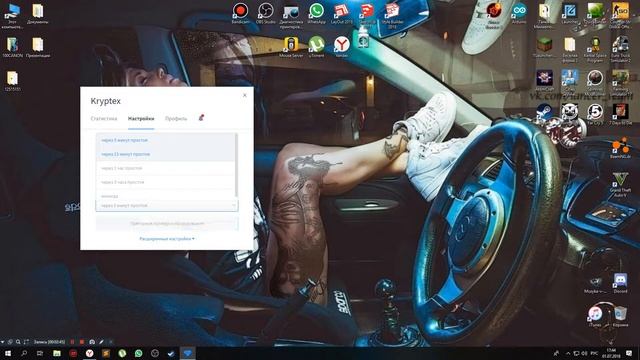The image size is (640, 360).
Task: Open Style Builder desktop shortcut
Action: (x=392, y=15)
